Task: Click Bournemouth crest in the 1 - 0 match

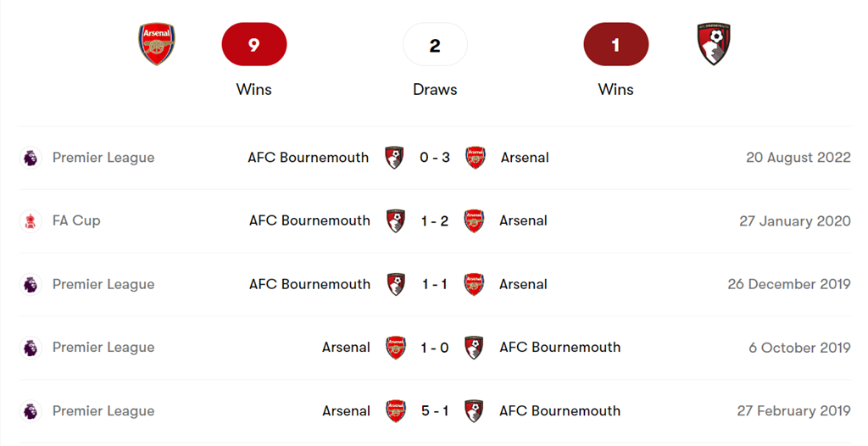Action: coord(474,348)
